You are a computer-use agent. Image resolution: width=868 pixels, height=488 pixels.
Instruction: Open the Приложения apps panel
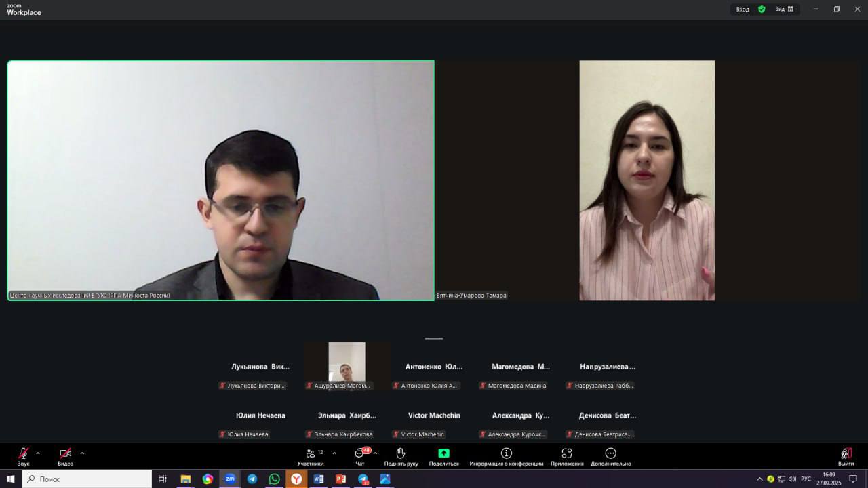click(x=567, y=455)
